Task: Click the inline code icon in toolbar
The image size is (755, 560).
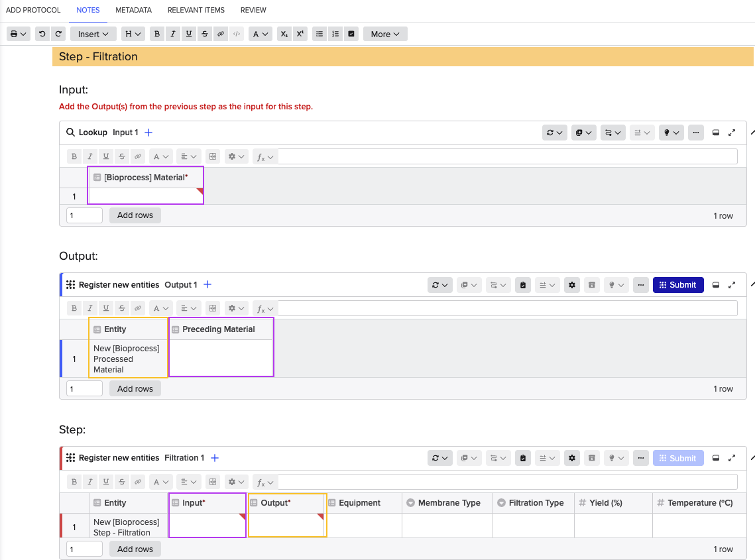Action: click(237, 34)
